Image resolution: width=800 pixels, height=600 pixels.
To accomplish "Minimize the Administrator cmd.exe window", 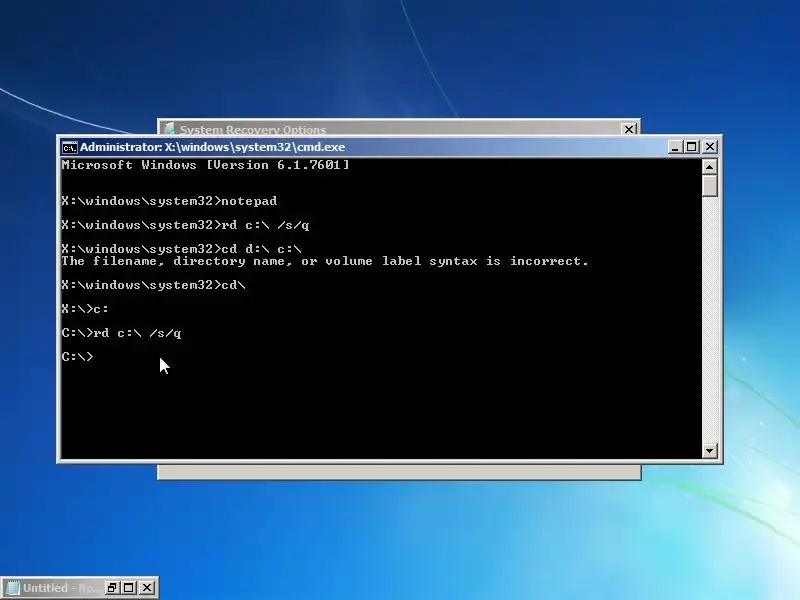I will [675, 147].
